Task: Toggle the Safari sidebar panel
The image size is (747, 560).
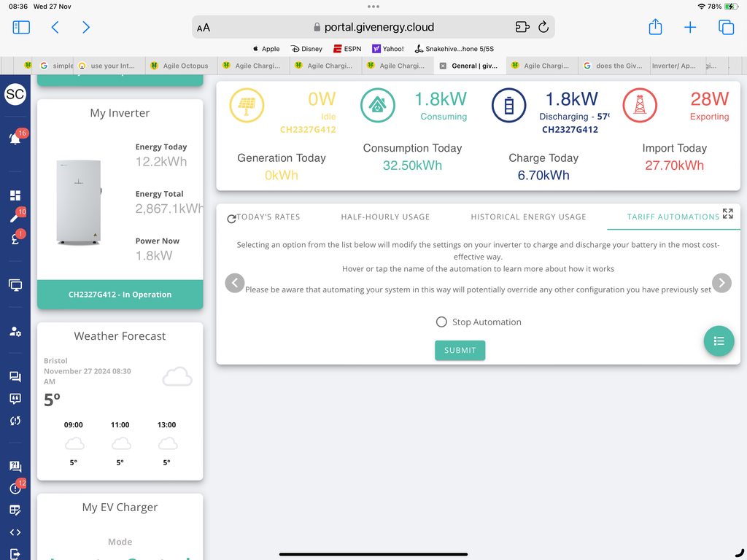Action: [21, 28]
